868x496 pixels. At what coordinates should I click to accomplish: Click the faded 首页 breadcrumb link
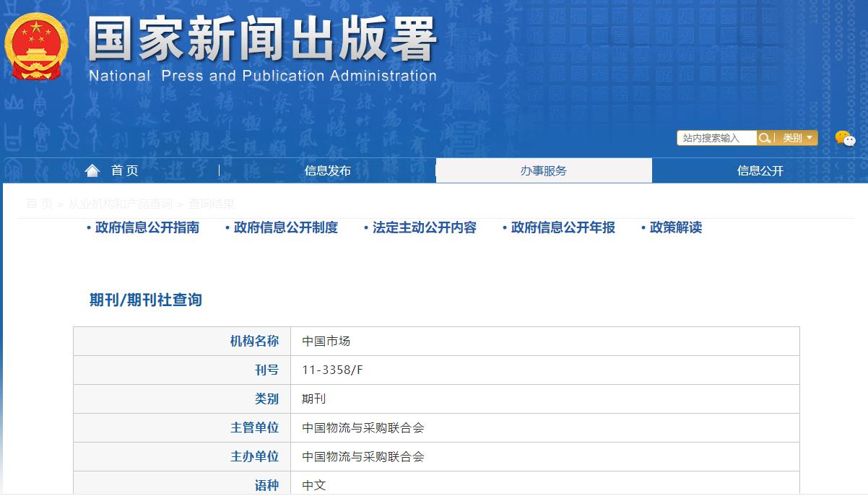click(39, 204)
